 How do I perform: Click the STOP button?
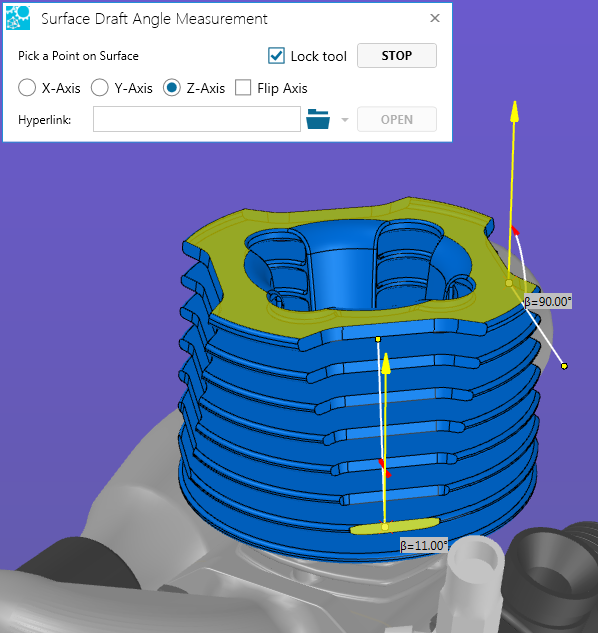coord(397,55)
